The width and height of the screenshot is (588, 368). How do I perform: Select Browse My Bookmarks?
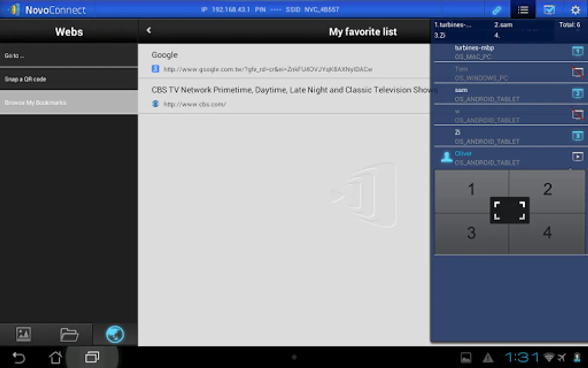(x=69, y=102)
